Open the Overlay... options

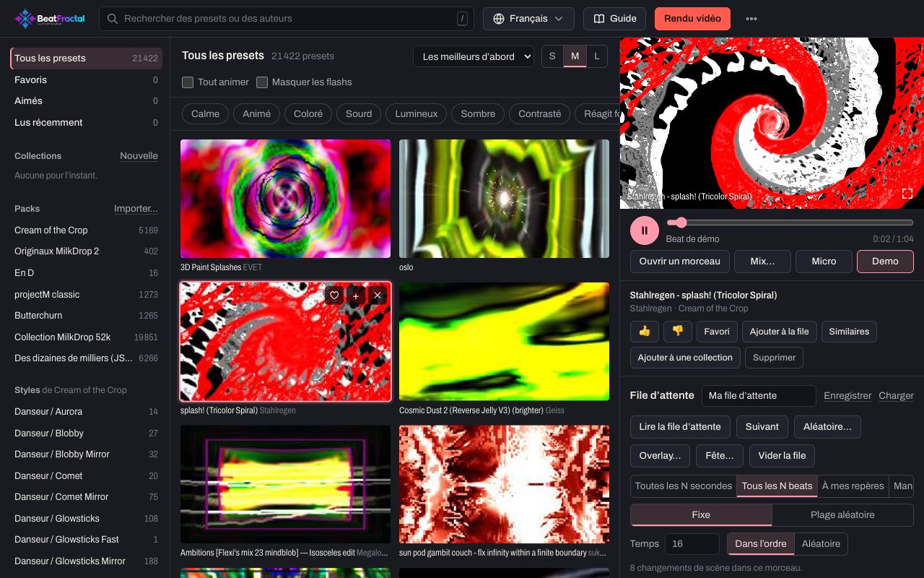tap(660, 456)
